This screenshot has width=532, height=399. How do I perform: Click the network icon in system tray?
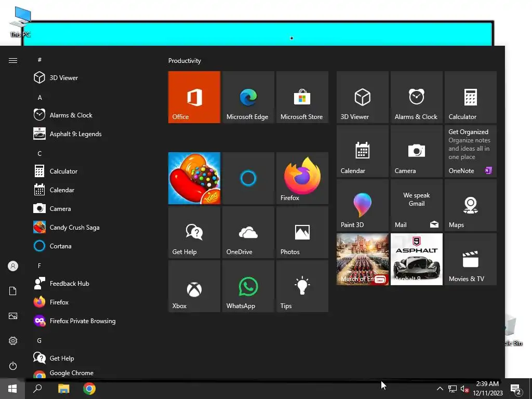(x=453, y=389)
